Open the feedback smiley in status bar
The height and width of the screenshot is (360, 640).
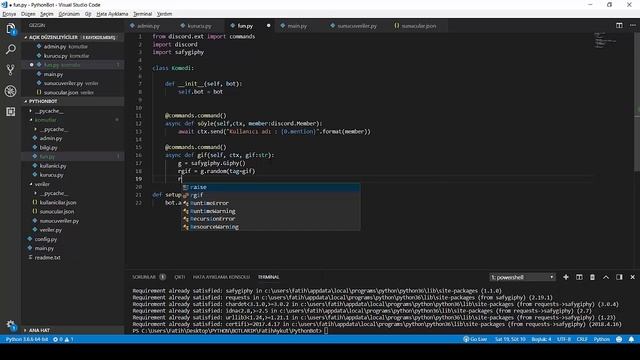click(619, 340)
